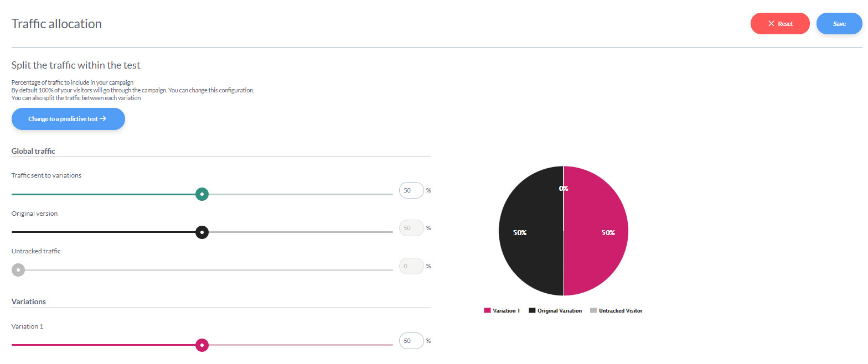
Task: Click the Global traffic section heading
Action: pyautogui.click(x=33, y=151)
